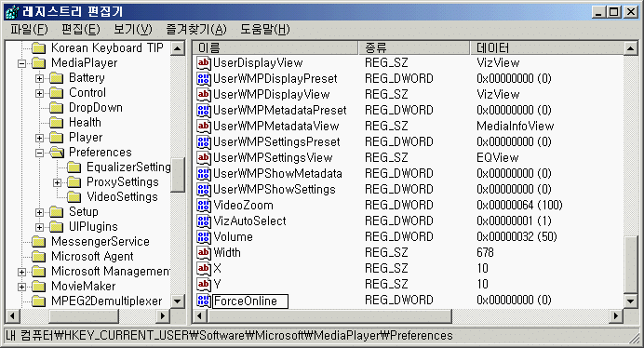Open the 파일(F) menu
644x348 pixels.
[29, 30]
